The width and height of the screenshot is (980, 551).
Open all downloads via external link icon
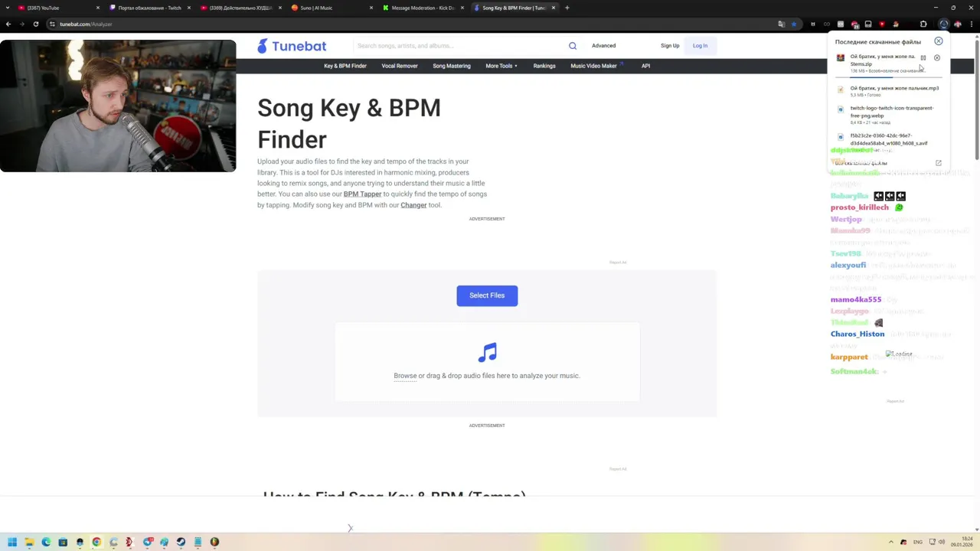pyautogui.click(x=938, y=163)
